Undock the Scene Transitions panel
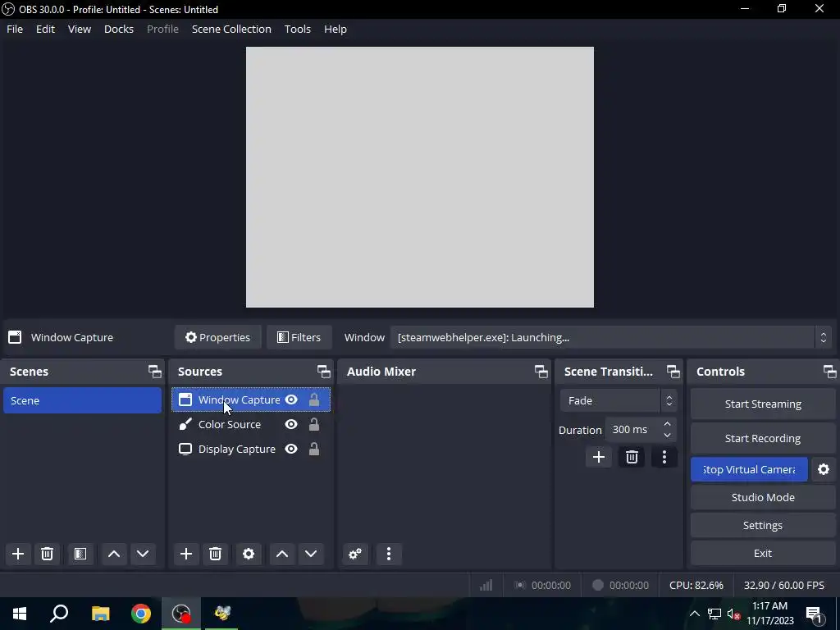The image size is (840, 630). point(673,372)
